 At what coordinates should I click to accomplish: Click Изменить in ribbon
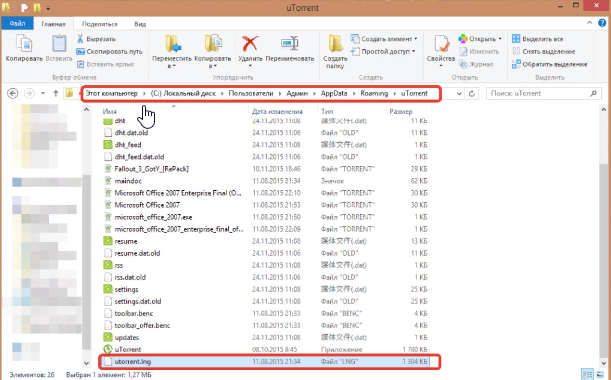(x=479, y=51)
